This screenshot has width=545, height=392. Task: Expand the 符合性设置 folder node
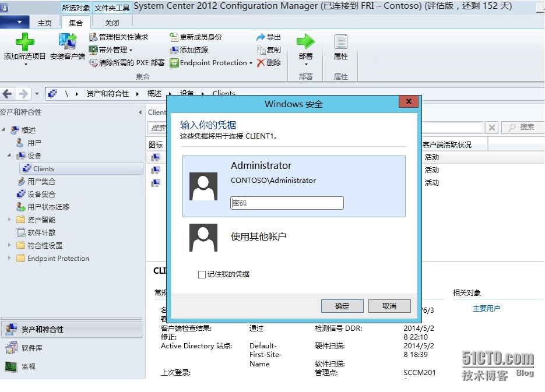pyautogui.click(x=9, y=245)
